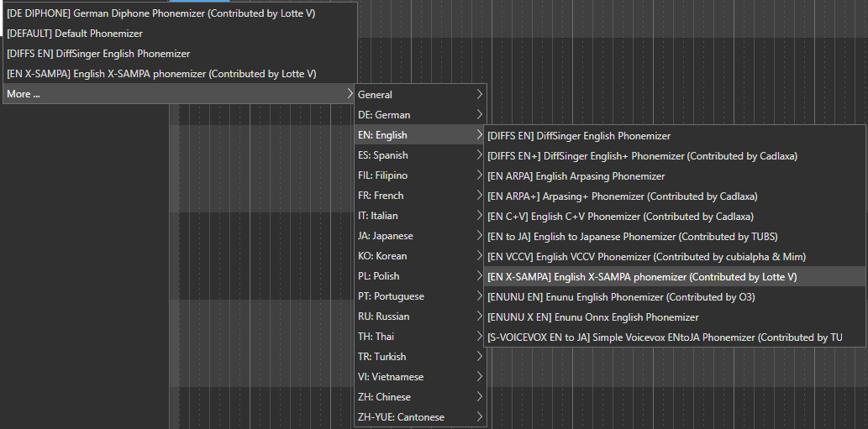Open the ZH: Chinese submenu
868x429 pixels.
420,397
